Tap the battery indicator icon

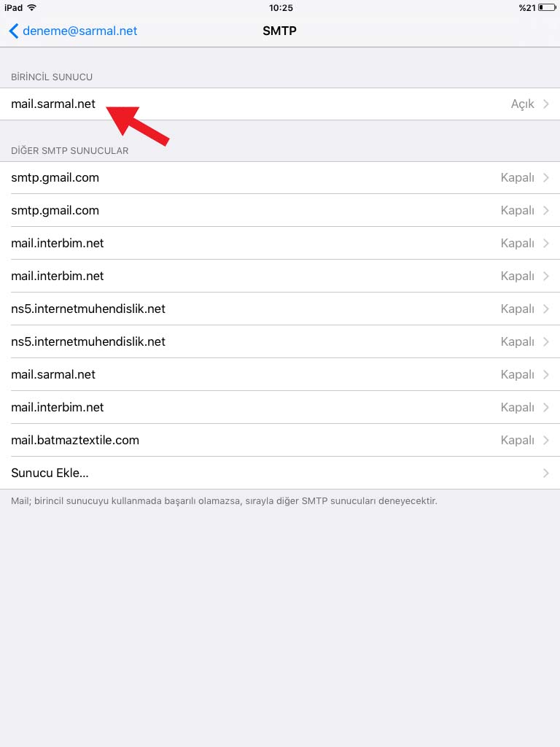pyautogui.click(x=547, y=7)
